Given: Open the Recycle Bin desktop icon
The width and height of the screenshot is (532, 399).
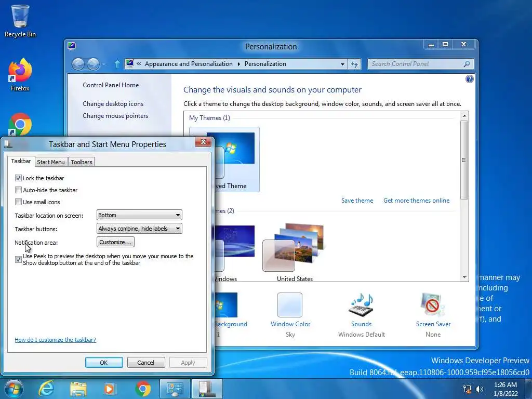Looking at the screenshot, I should point(20,20).
